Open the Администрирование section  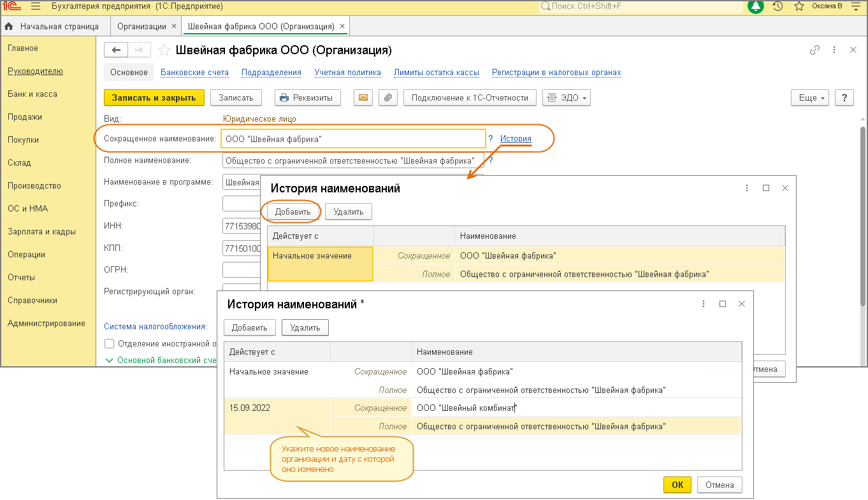pos(47,324)
